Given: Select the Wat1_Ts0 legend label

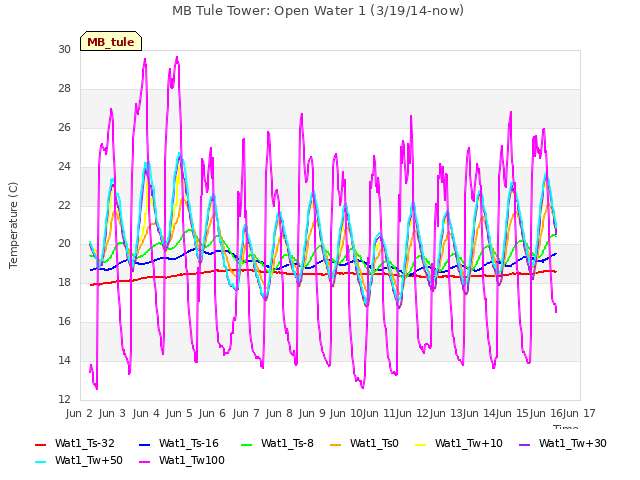Looking at the screenshot, I should click(x=374, y=444).
